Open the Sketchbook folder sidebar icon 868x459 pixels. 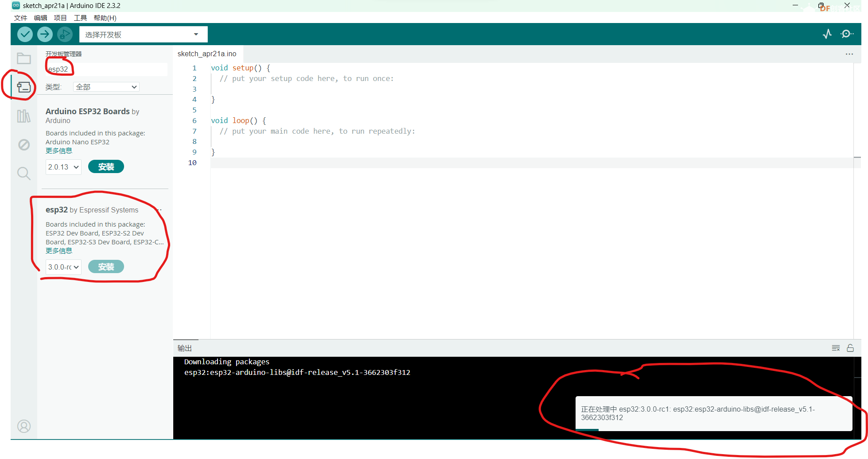(24, 58)
